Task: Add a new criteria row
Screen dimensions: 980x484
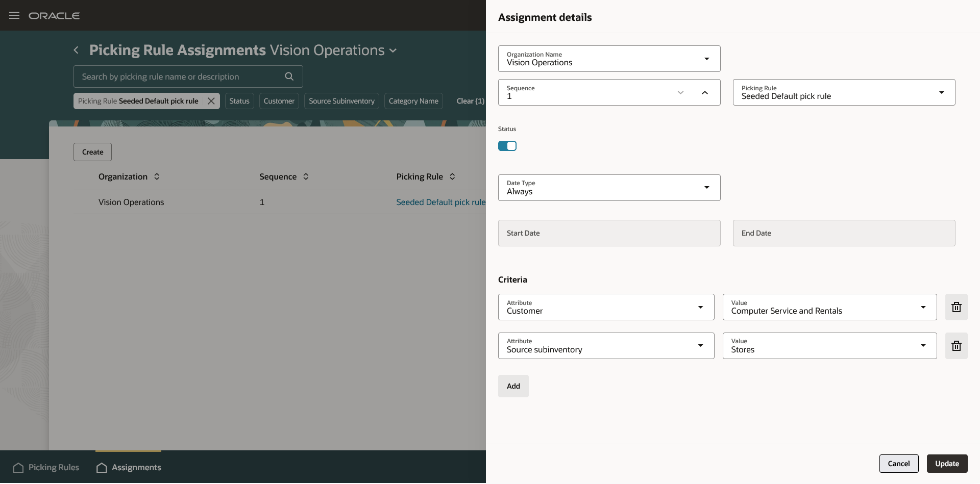Action: 513,386
